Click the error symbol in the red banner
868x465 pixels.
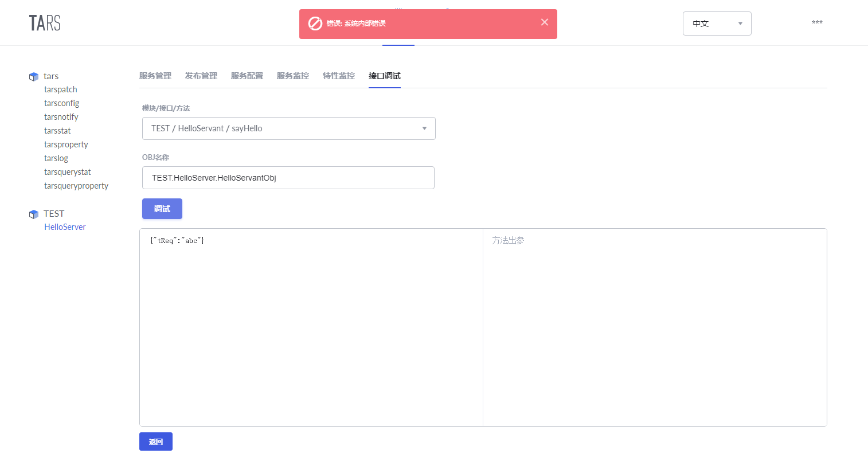[315, 23]
